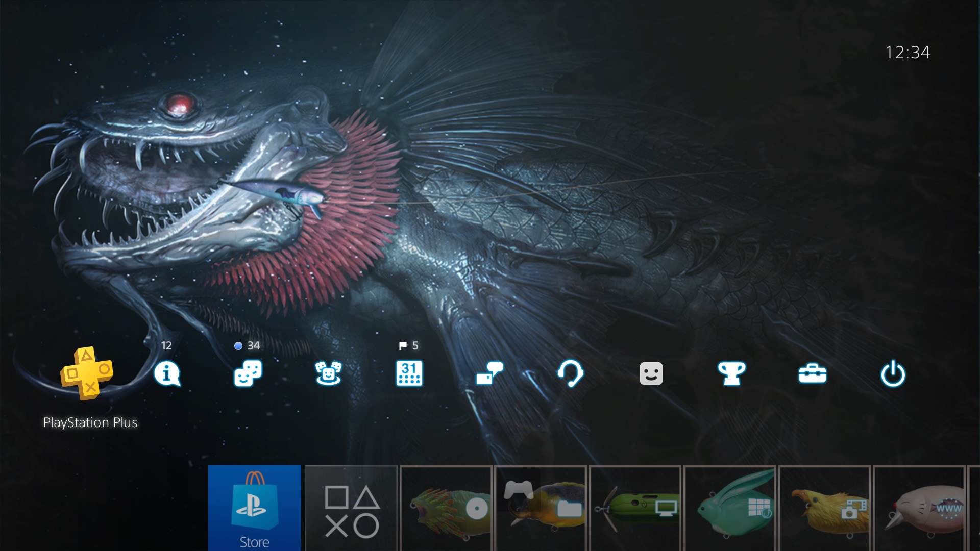Open the Settings toolbox icon
Image resolution: width=980 pixels, height=551 pixels.
[x=812, y=374]
